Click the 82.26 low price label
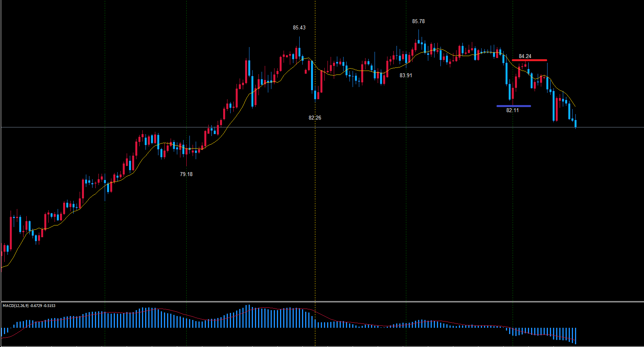 click(x=315, y=118)
